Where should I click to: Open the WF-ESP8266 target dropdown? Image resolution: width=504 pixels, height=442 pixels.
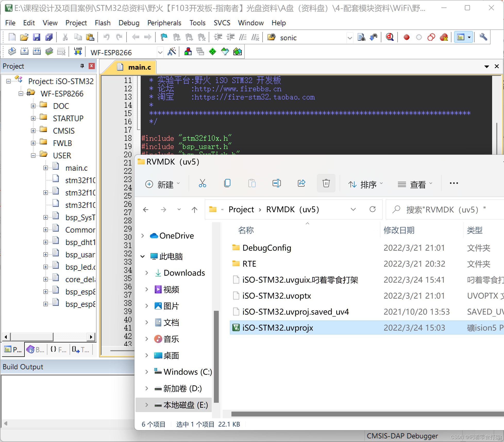click(160, 52)
